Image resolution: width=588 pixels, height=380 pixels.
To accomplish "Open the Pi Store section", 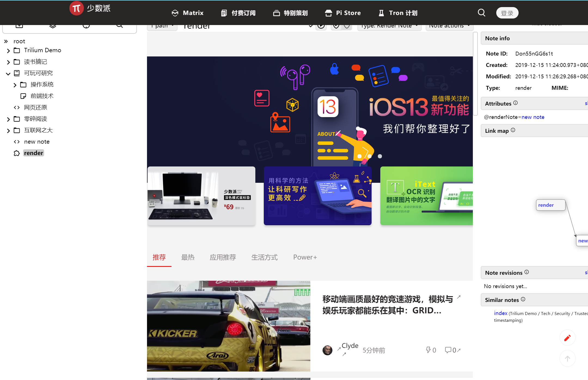I will (x=343, y=13).
